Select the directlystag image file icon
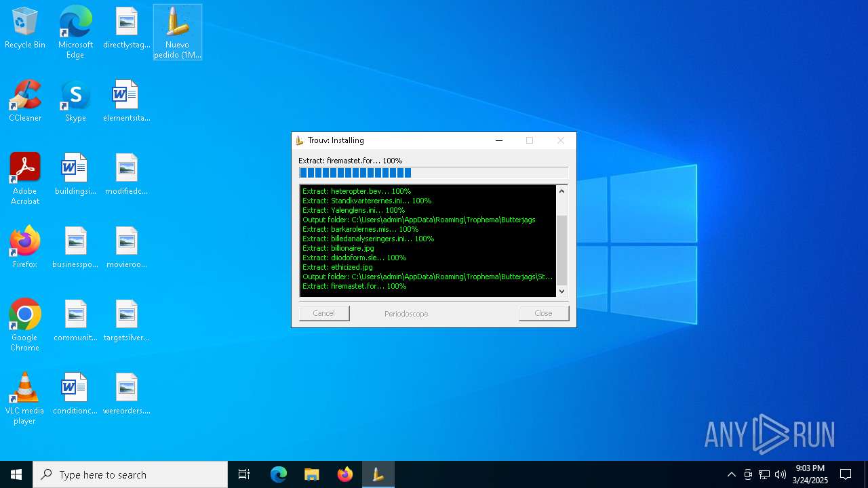 click(x=127, y=28)
